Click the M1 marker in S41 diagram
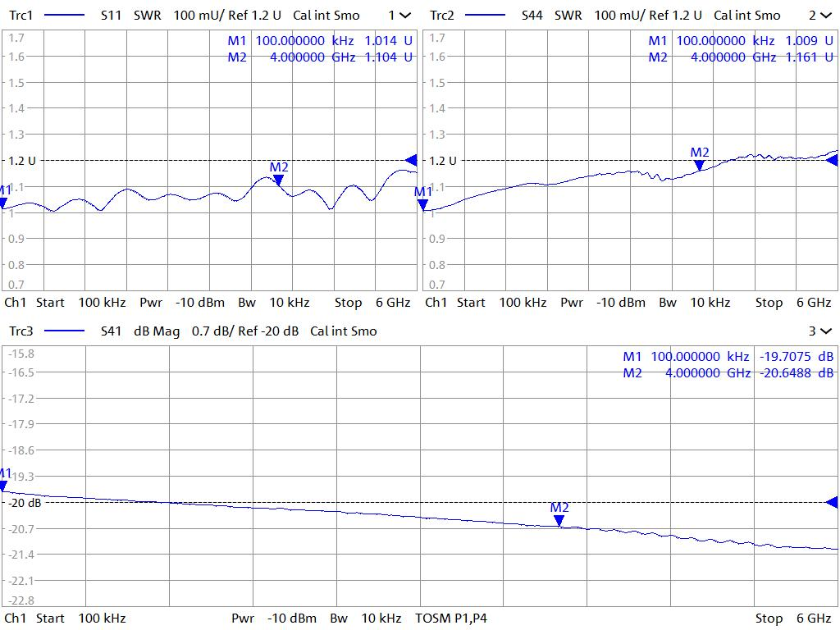 (5, 485)
